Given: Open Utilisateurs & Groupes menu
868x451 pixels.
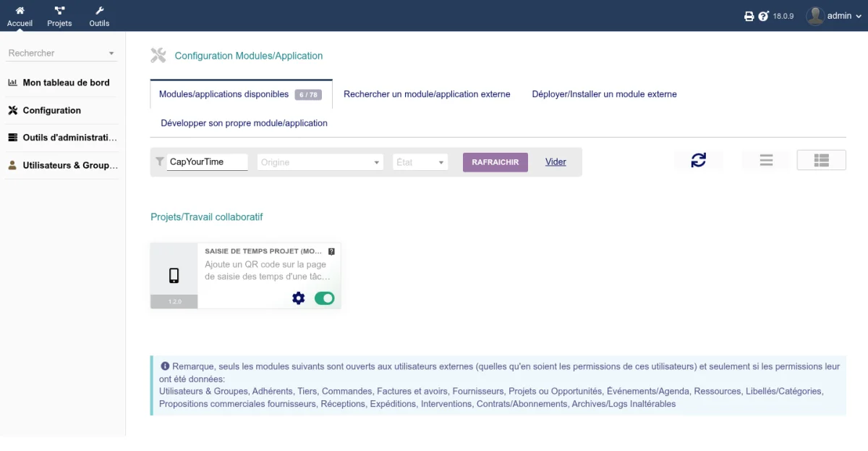Looking at the screenshot, I should coord(70,165).
